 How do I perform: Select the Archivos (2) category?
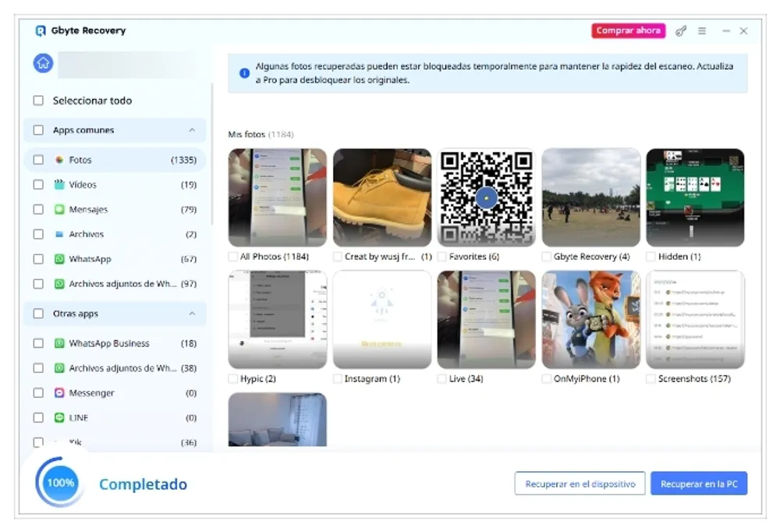115,234
